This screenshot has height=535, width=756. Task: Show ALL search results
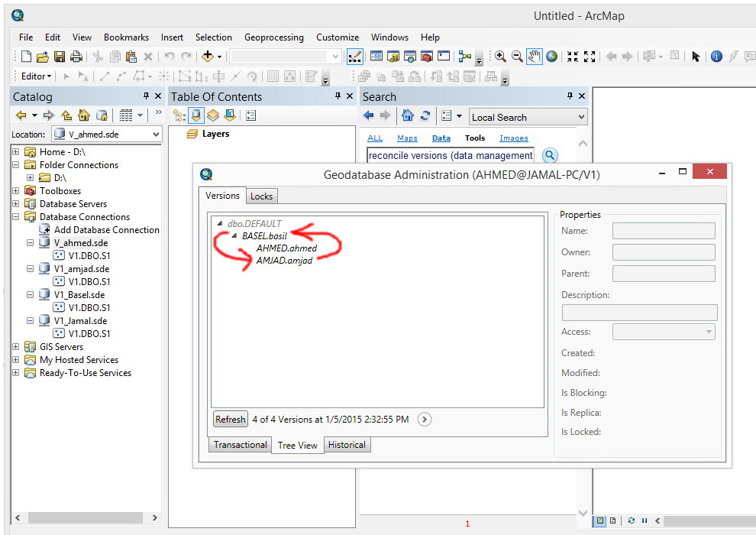click(x=375, y=138)
